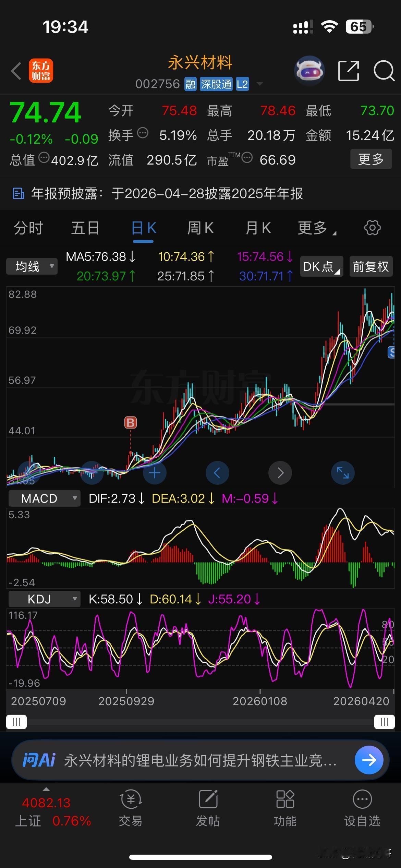Image resolution: width=401 pixels, height=868 pixels.
Task: Grab the right range slider handle
Action: pyautogui.click(x=385, y=722)
